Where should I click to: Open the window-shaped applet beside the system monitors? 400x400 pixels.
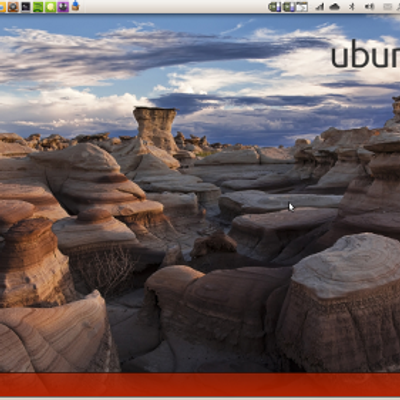(302, 7)
